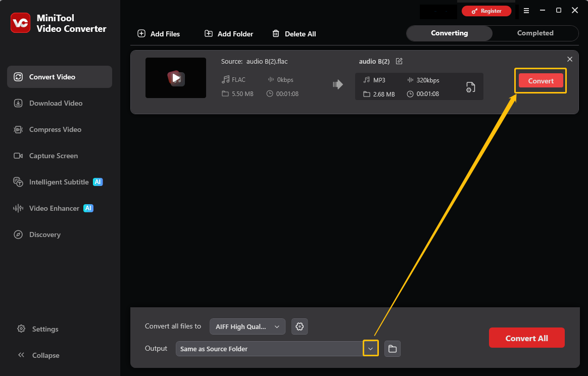Click the Same as Source Folder field
The height and width of the screenshot is (376, 588).
click(x=269, y=349)
